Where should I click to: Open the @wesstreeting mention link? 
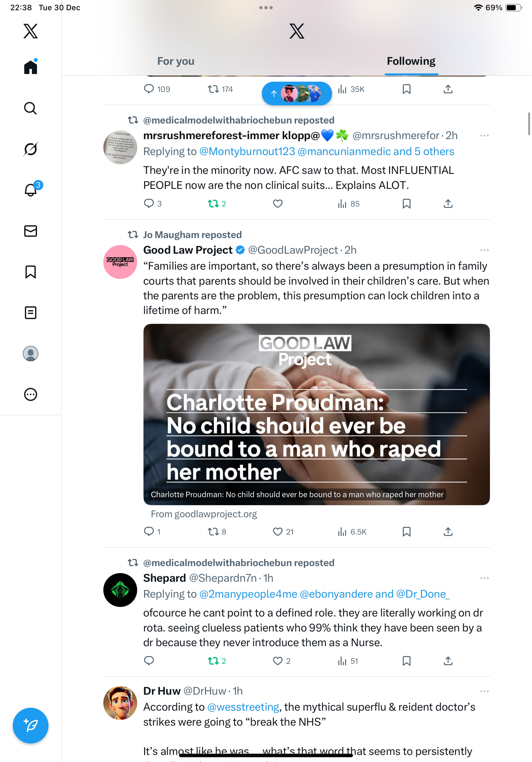(243, 707)
